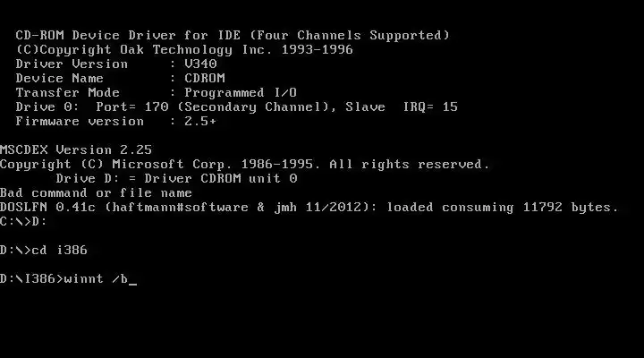Click the 'CD-ROM Device Driver for IDE' heading
This screenshot has height=358, width=644.
pyautogui.click(x=128, y=35)
